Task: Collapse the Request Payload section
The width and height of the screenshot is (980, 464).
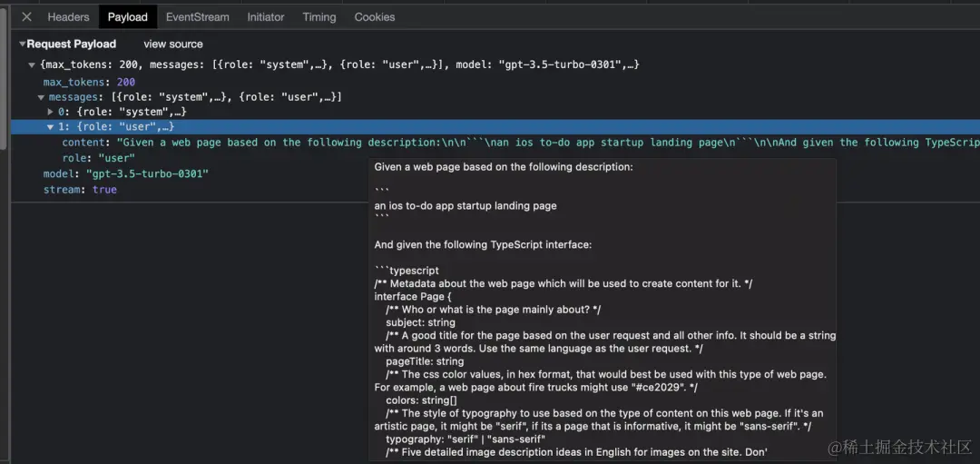Action: pyautogui.click(x=23, y=44)
